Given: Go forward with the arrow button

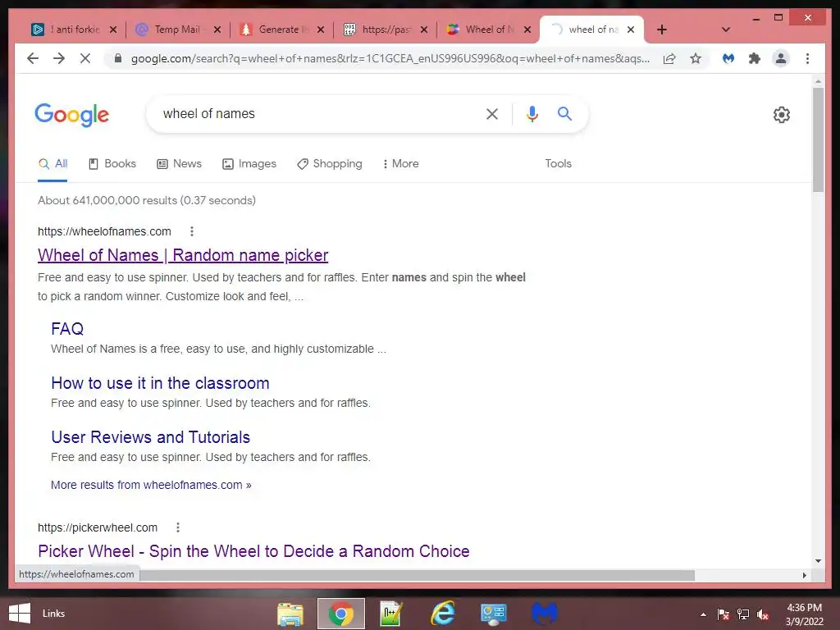Looking at the screenshot, I should pyautogui.click(x=59, y=58).
